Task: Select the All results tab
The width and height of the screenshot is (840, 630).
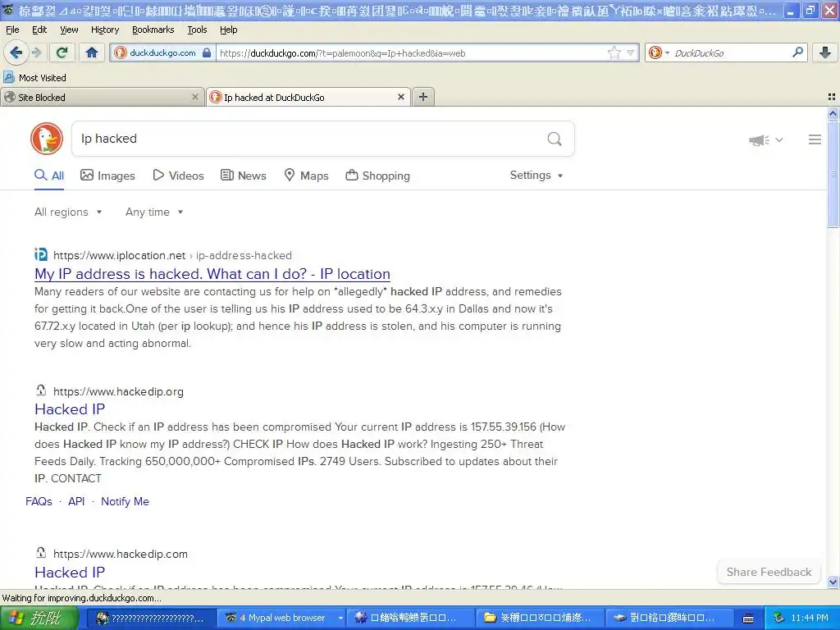Action: point(49,176)
